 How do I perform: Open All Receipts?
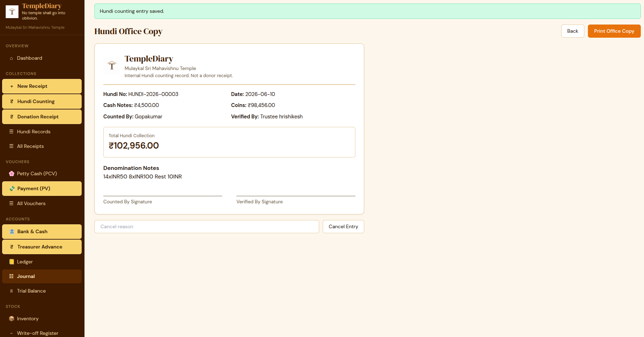(42, 146)
